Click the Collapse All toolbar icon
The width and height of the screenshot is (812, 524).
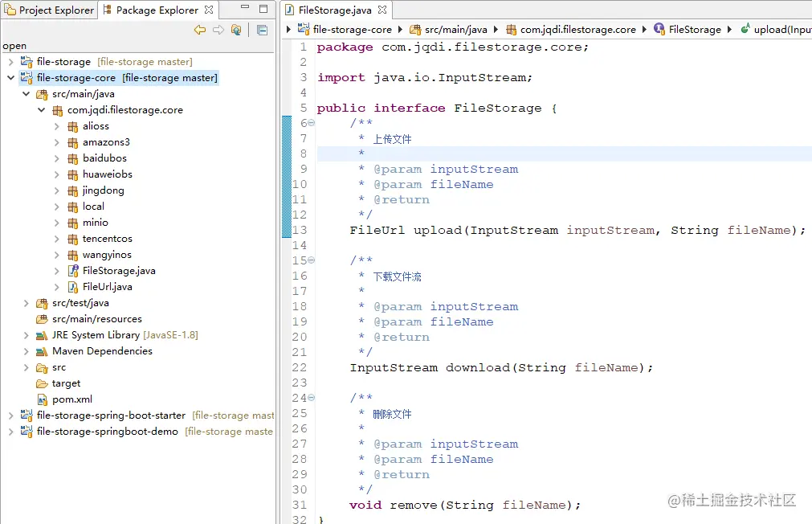(262, 30)
